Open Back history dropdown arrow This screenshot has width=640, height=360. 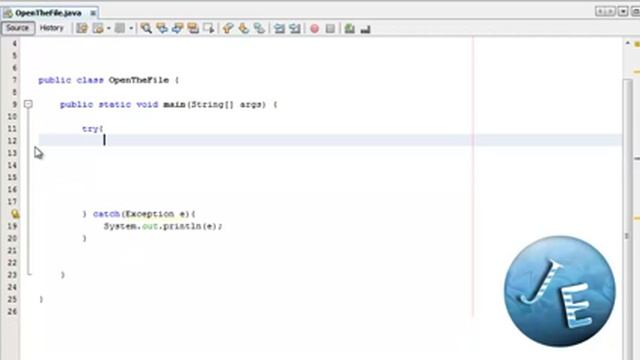tap(109, 29)
